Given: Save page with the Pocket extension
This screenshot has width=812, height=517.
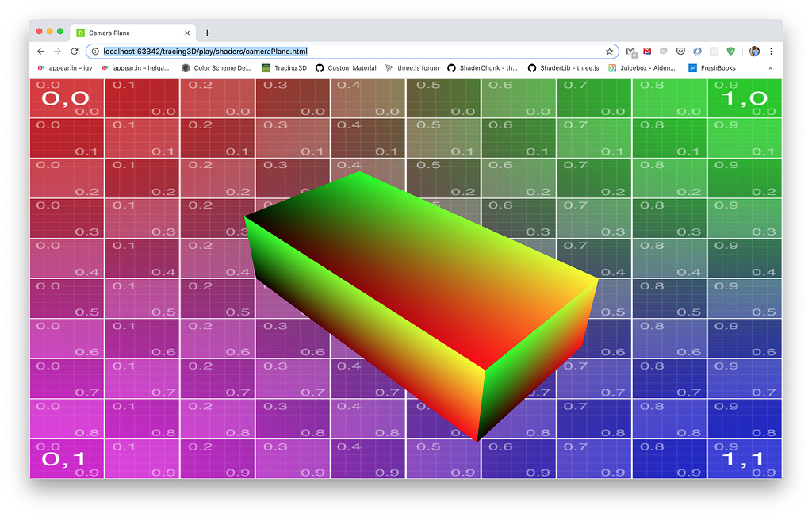Looking at the screenshot, I should click(681, 51).
